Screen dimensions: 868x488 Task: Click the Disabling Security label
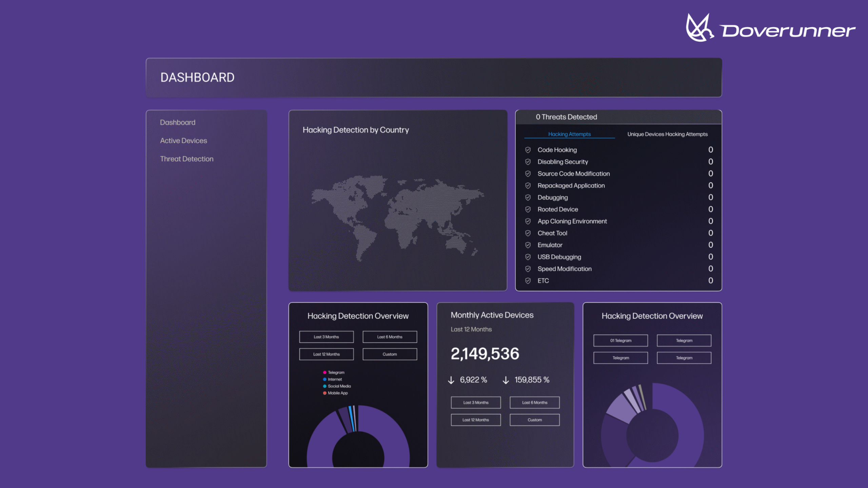[563, 162]
